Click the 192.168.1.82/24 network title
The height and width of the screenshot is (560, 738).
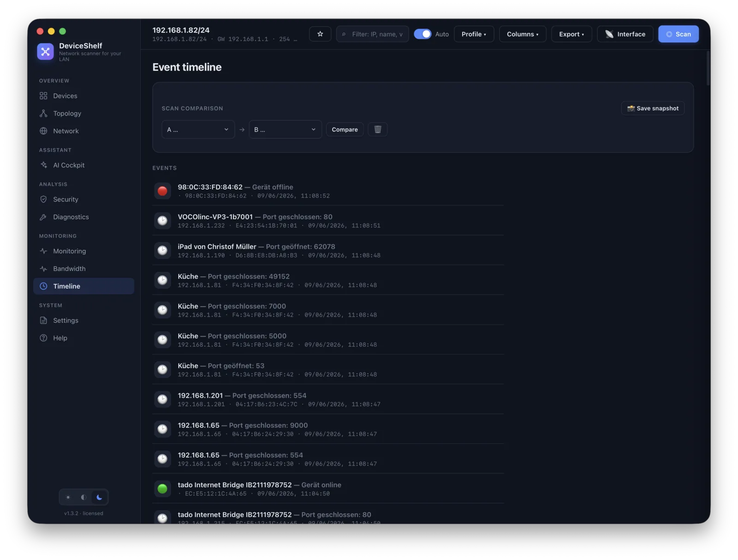181,30
